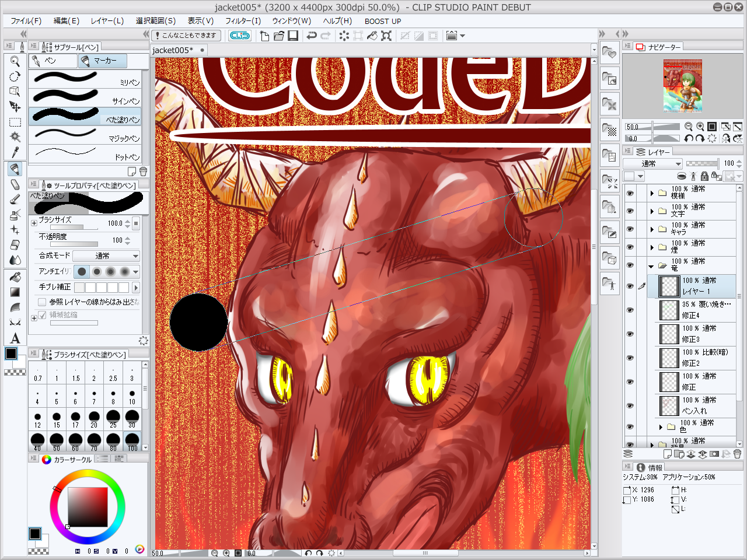Viewport: 747px width, 560px height.
Task: Click the Open file folder icon in the toolbar
Action: pos(279,36)
